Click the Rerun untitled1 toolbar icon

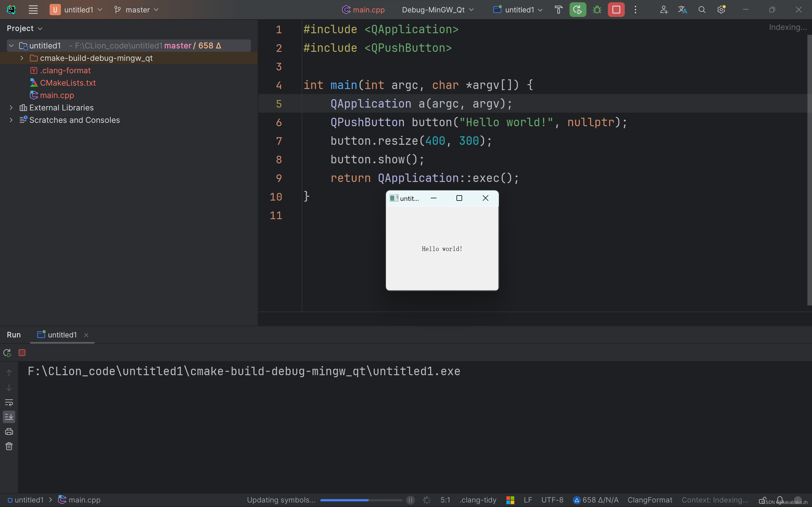pyautogui.click(x=577, y=10)
